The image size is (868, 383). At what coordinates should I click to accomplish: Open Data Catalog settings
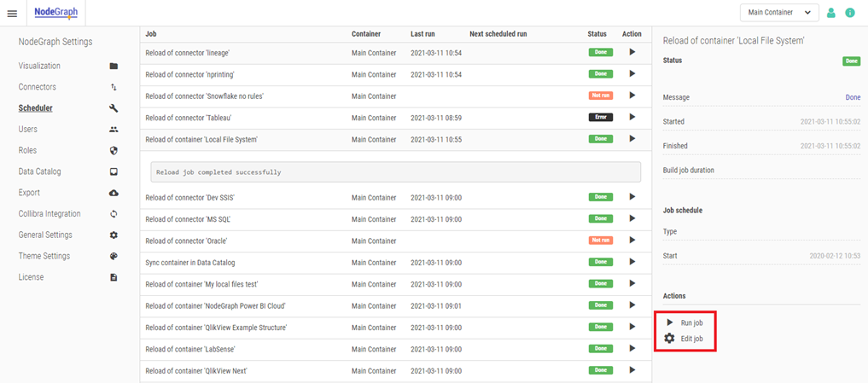(x=39, y=171)
